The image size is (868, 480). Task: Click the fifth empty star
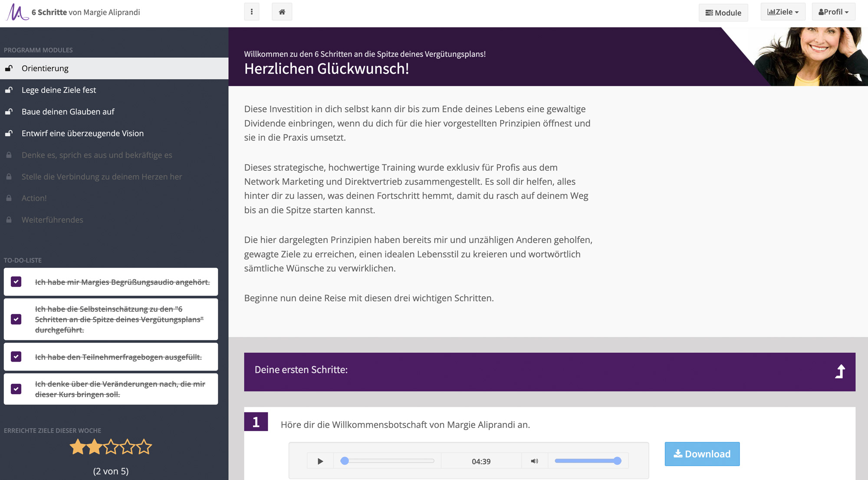click(x=144, y=447)
